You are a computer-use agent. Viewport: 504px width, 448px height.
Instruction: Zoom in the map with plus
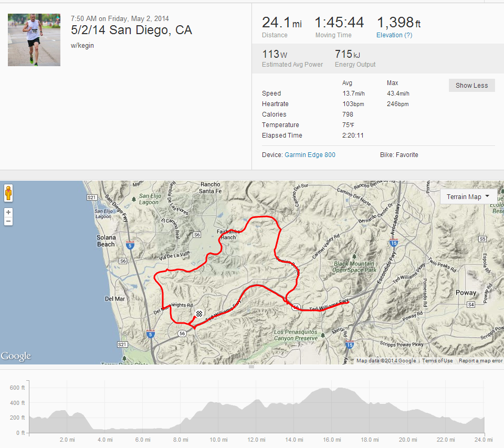tap(8, 212)
